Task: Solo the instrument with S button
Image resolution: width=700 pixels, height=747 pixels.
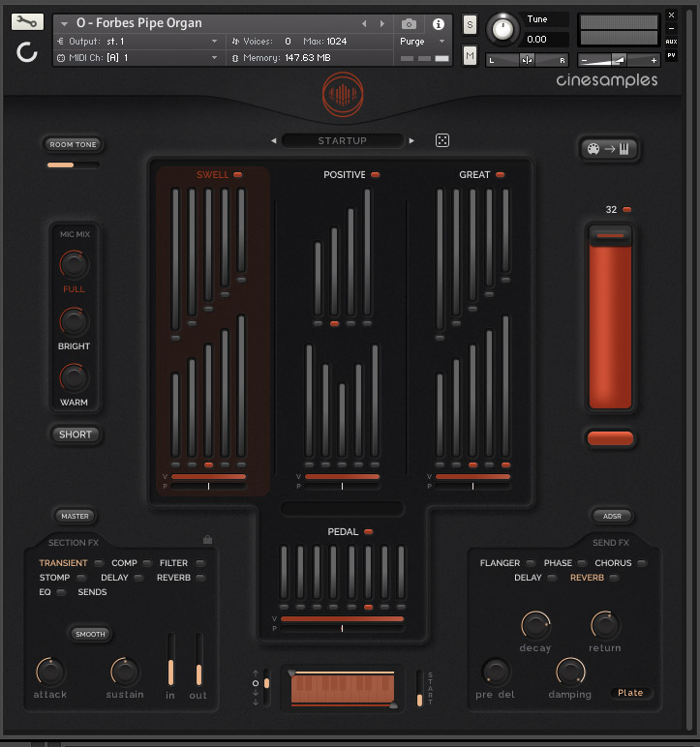Action: 470,25
